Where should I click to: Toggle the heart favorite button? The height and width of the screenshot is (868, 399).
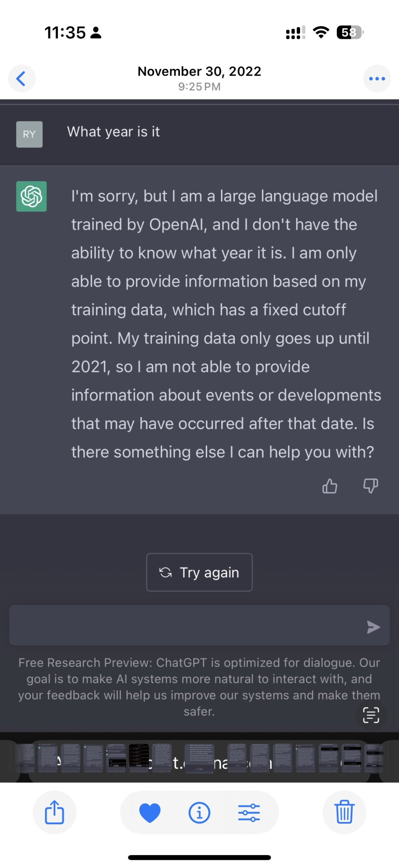(x=149, y=812)
